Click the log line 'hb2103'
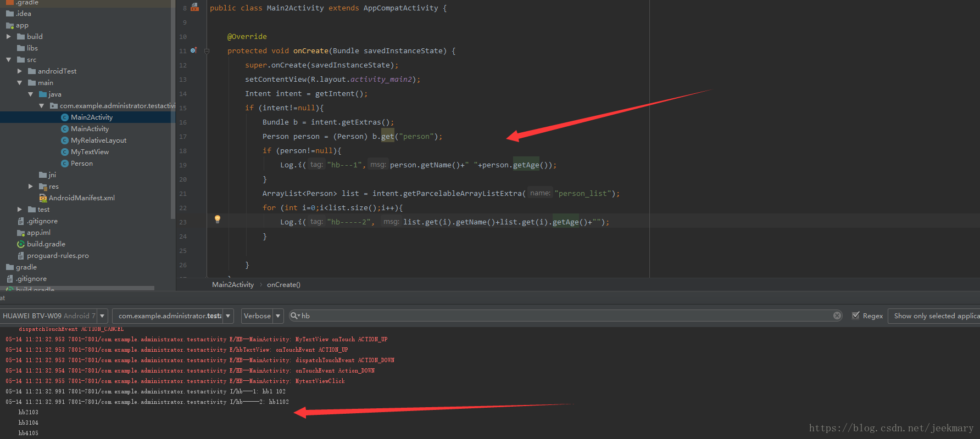Screen dimensions: 980x439 [29, 413]
